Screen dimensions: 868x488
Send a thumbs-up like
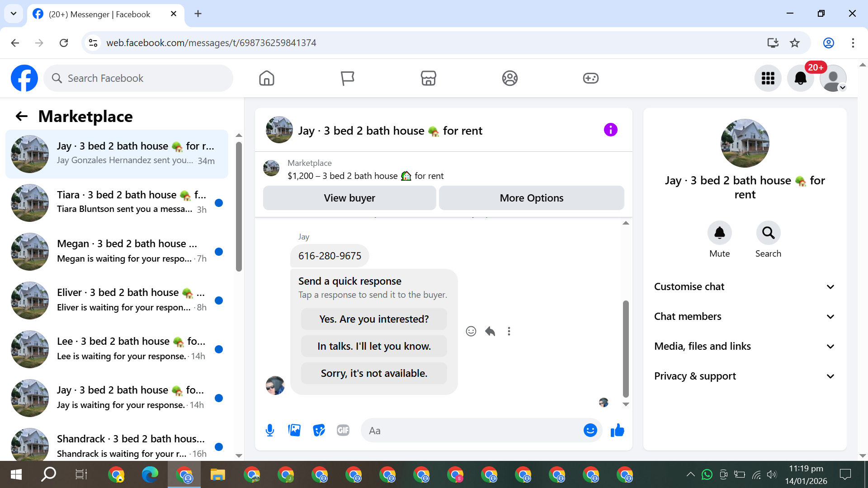tap(617, 430)
